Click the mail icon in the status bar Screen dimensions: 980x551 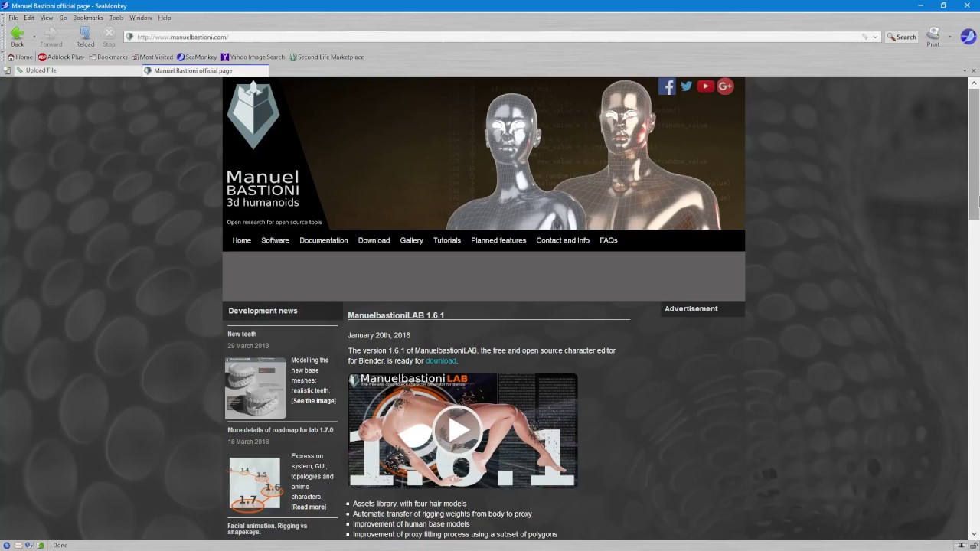pos(18,545)
